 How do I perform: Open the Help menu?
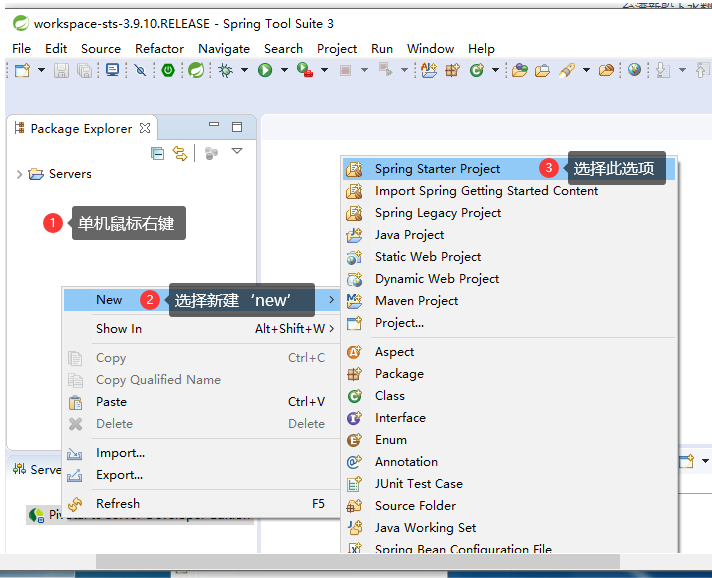pos(481,49)
